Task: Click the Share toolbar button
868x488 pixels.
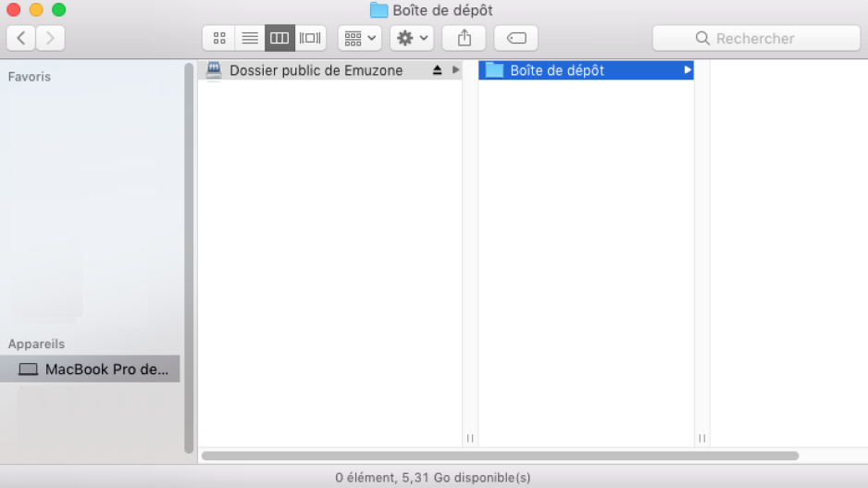Action: 464,38
